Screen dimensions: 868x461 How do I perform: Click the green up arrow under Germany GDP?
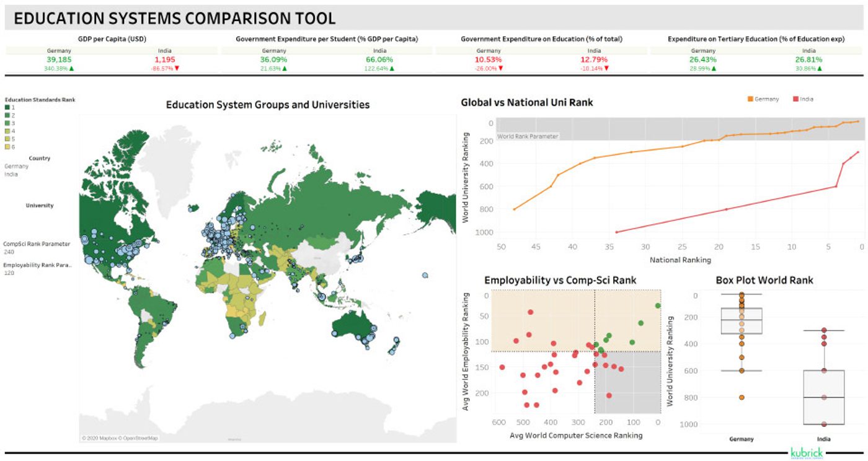pyautogui.click(x=71, y=68)
